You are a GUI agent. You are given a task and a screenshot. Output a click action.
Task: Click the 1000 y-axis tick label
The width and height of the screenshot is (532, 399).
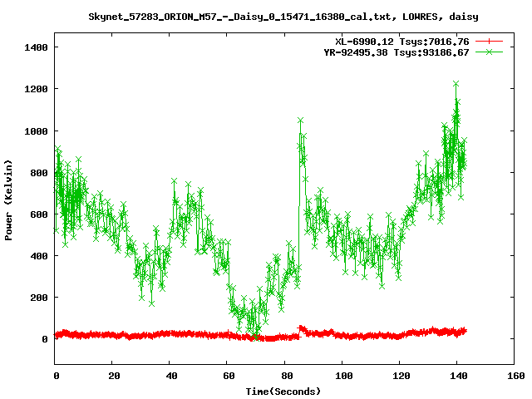point(36,131)
